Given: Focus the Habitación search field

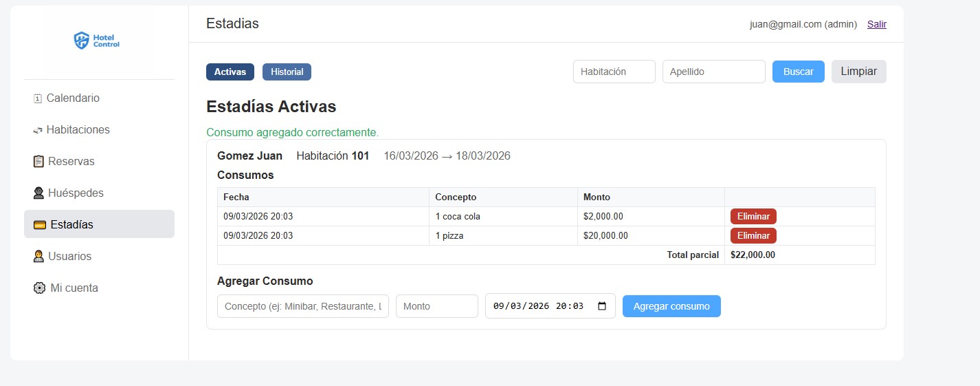Looking at the screenshot, I should click(614, 72).
